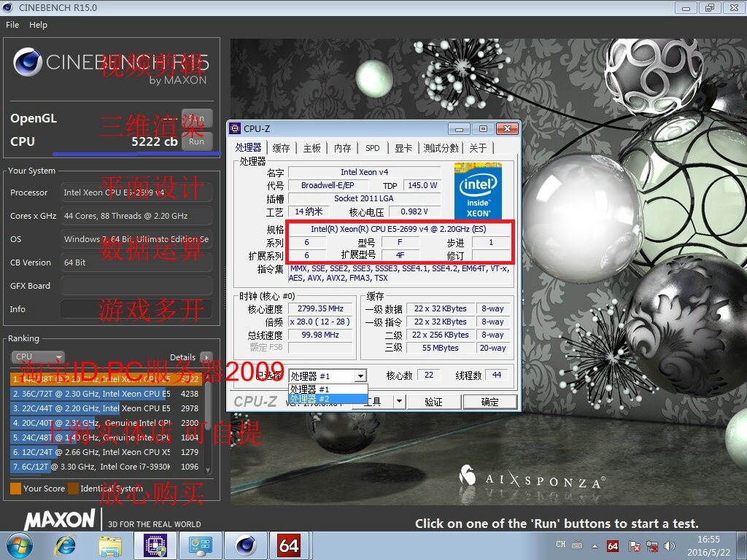Viewport: 747px width, 560px height.
Task: Open the control panel monitor taskbar icon
Action: 201,545
